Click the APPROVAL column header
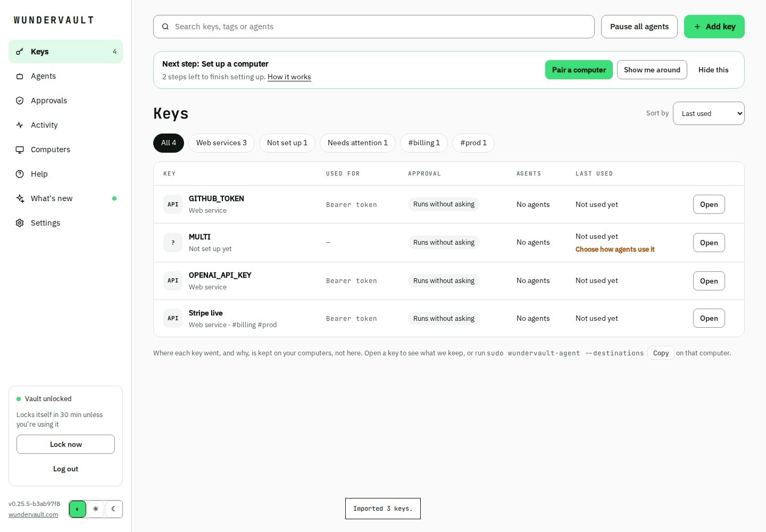 [x=424, y=173]
